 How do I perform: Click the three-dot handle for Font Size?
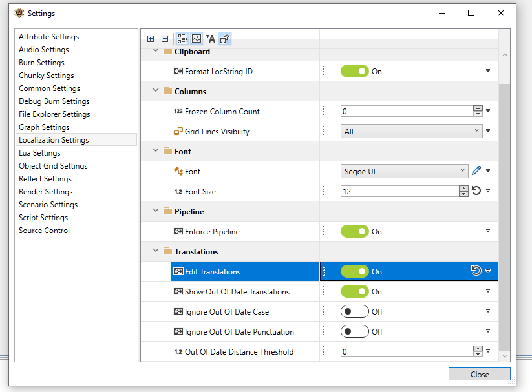[323, 191]
